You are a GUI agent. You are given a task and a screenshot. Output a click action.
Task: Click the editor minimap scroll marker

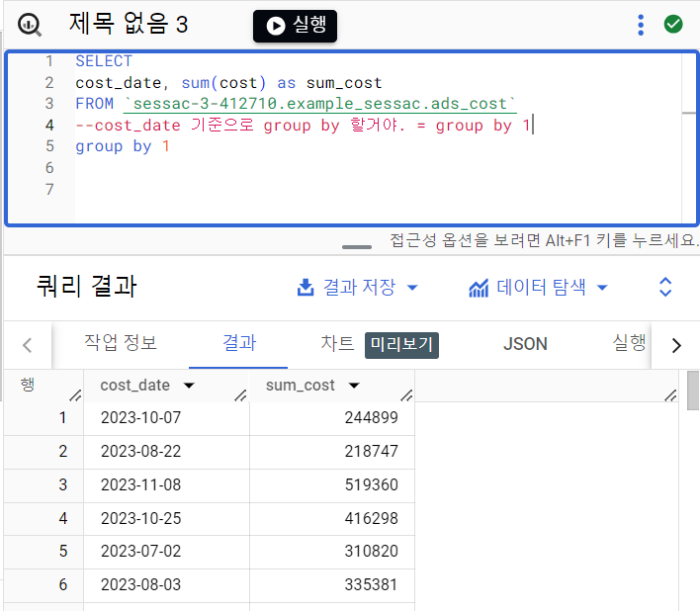tap(690, 113)
